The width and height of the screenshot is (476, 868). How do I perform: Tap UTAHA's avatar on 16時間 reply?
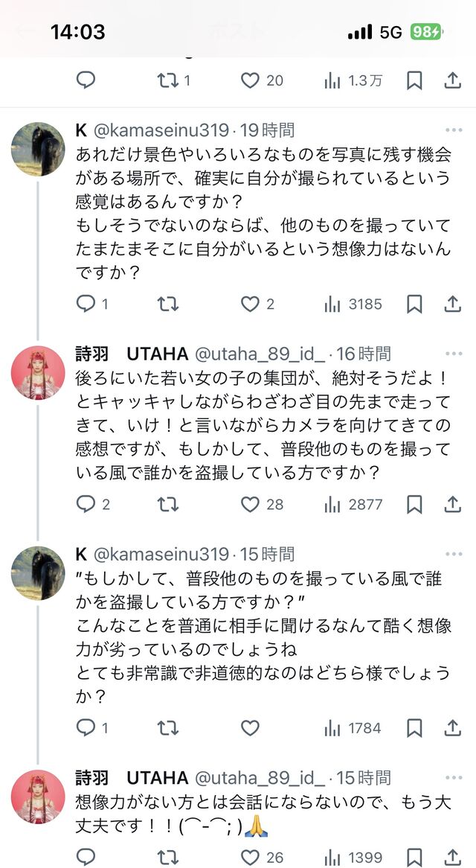38,372
